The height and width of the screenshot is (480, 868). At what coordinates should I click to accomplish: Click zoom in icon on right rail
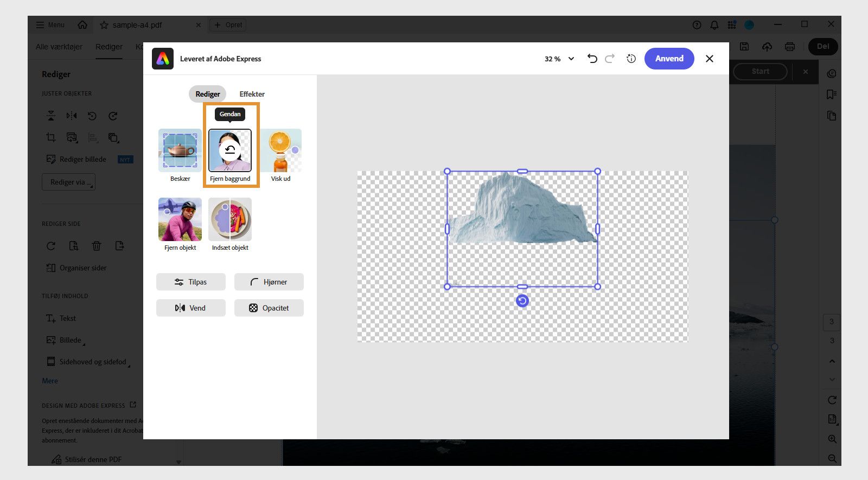coord(832,439)
